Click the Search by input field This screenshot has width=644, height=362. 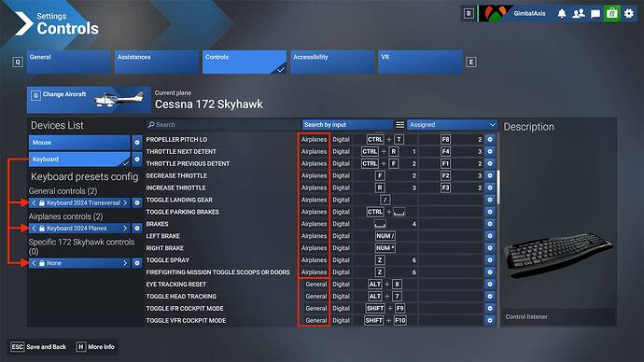(x=347, y=125)
